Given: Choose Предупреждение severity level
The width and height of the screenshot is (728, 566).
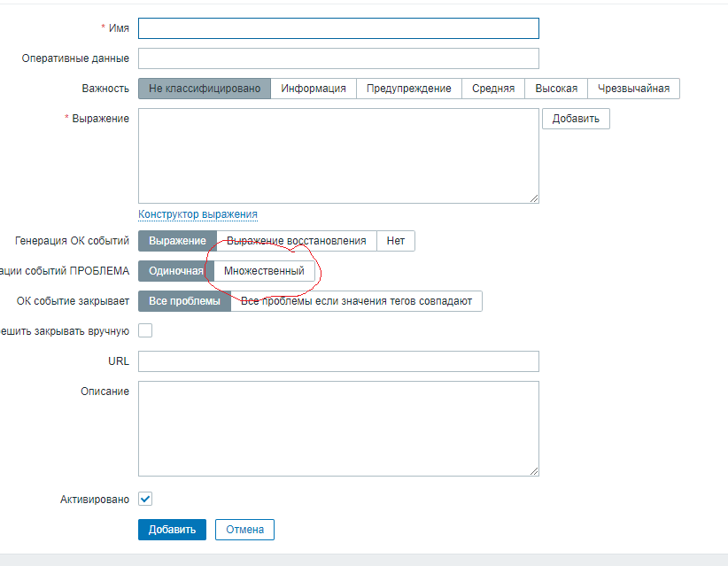Looking at the screenshot, I should [x=409, y=89].
